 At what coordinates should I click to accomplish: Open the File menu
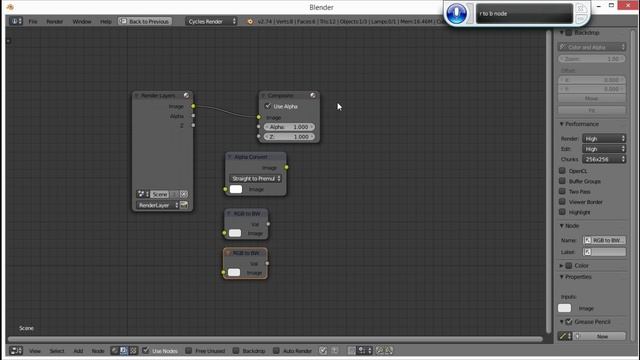tap(33, 21)
